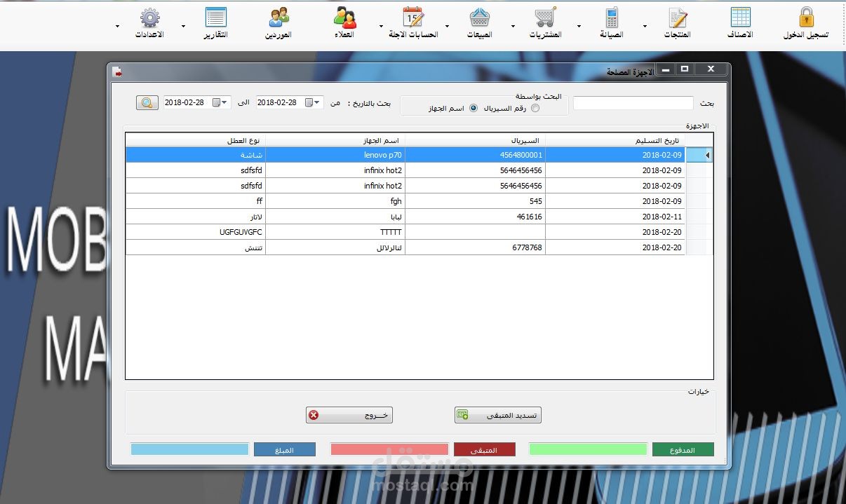Select the رقم السيريال radio button
Viewport: 846px width, 504px height.
(535, 108)
